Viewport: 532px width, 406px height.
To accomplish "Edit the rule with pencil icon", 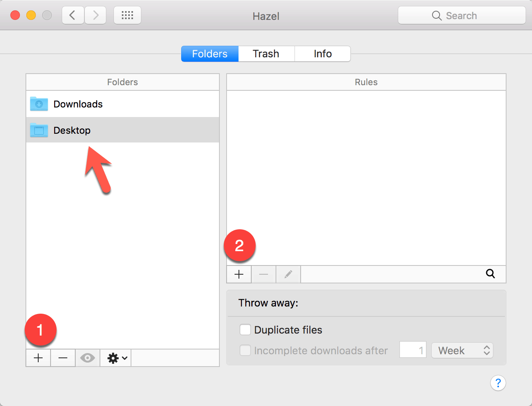I will [288, 274].
